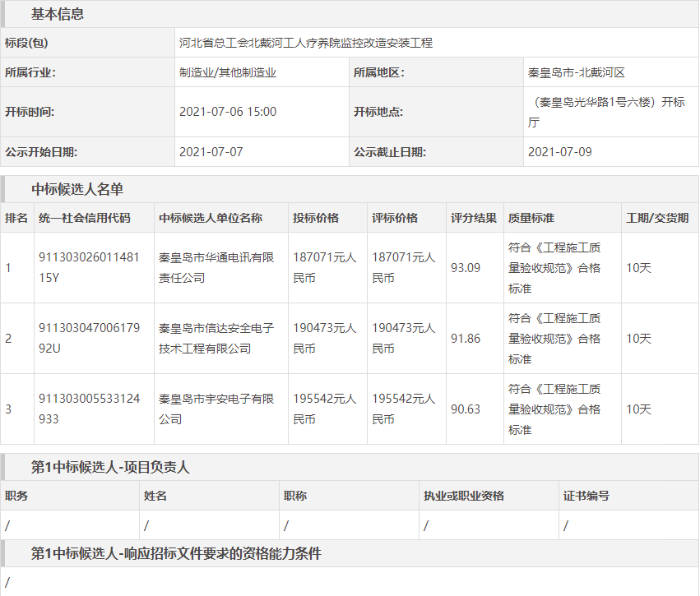Click the 195542元人民币 bid price cell
700x596 pixels.
coord(325,409)
